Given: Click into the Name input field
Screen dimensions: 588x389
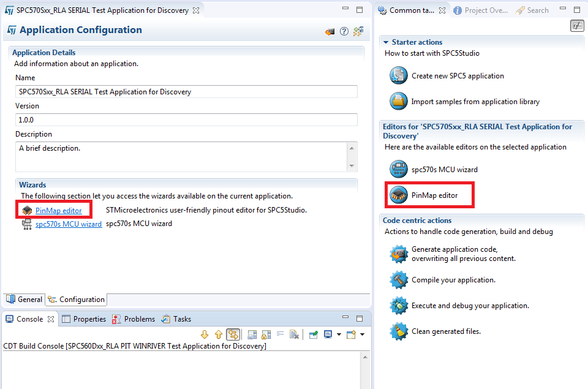Looking at the screenshot, I should tap(186, 92).
